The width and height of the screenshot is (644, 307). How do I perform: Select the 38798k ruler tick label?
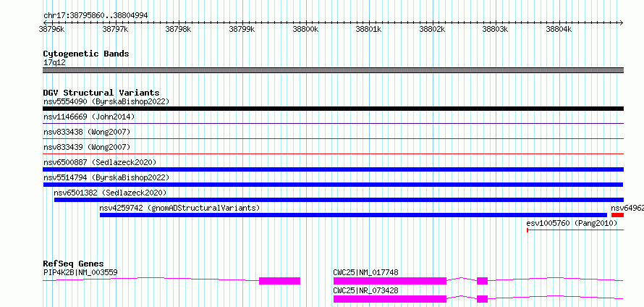(x=178, y=29)
